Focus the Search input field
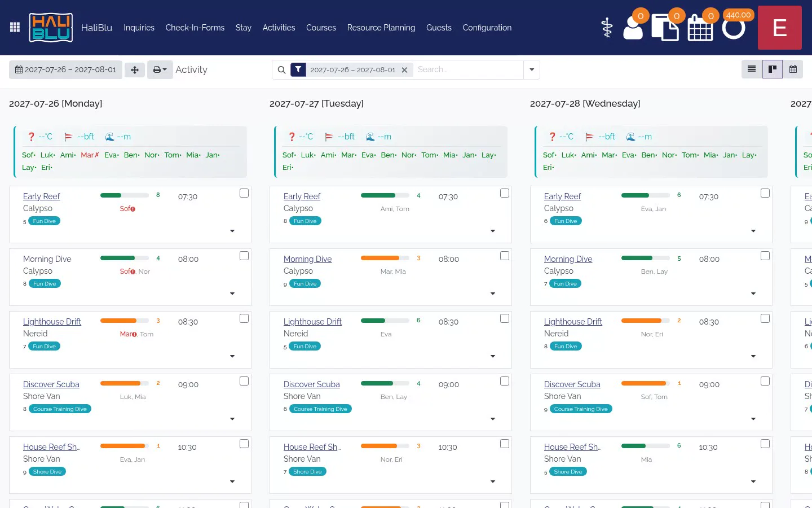 468,70
